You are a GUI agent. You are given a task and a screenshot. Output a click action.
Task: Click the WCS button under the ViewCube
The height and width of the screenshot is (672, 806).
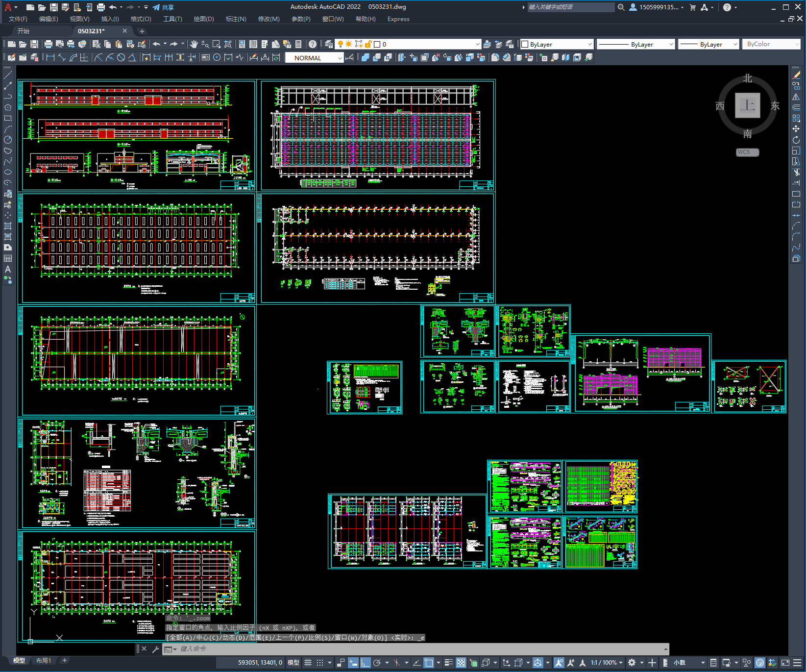pos(747,152)
